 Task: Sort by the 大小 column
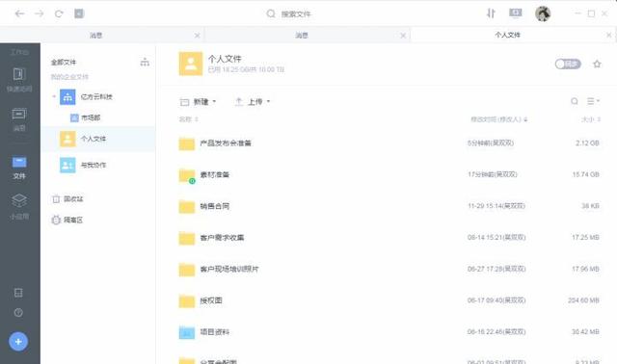click(591, 119)
